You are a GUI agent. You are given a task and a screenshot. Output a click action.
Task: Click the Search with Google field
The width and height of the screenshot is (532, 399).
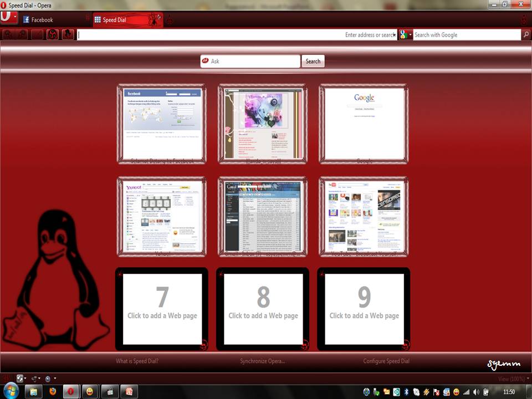tap(467, 34)
